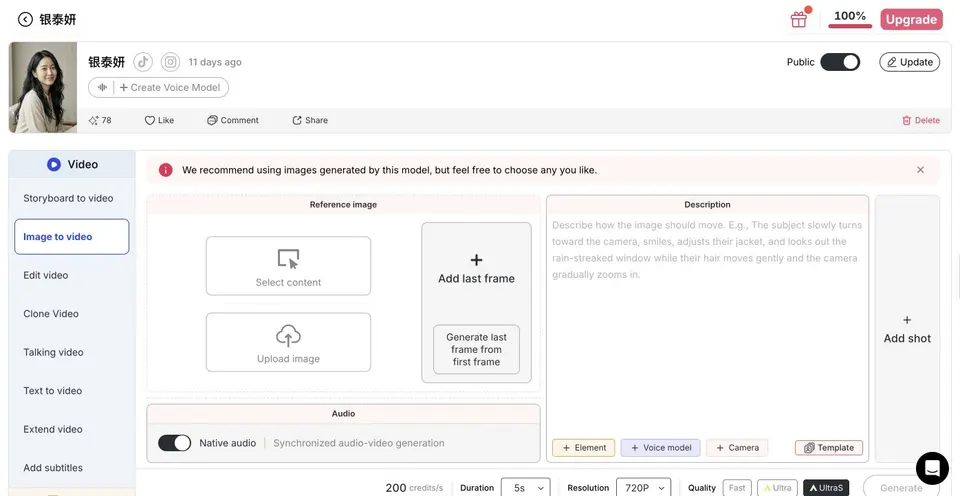Viewport: 960px width, 496px height.
Task: Click Add shot plus panel
Action: pos(907,329)
